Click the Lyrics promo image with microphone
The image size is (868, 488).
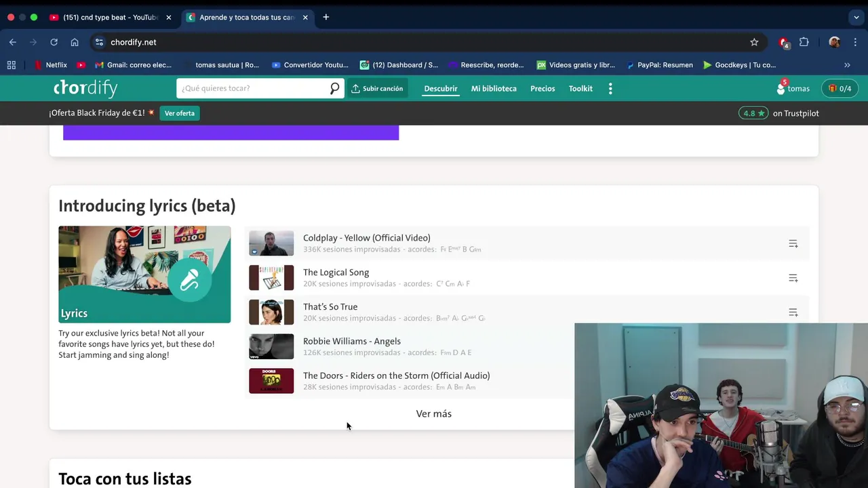click(x=144, y=274)
